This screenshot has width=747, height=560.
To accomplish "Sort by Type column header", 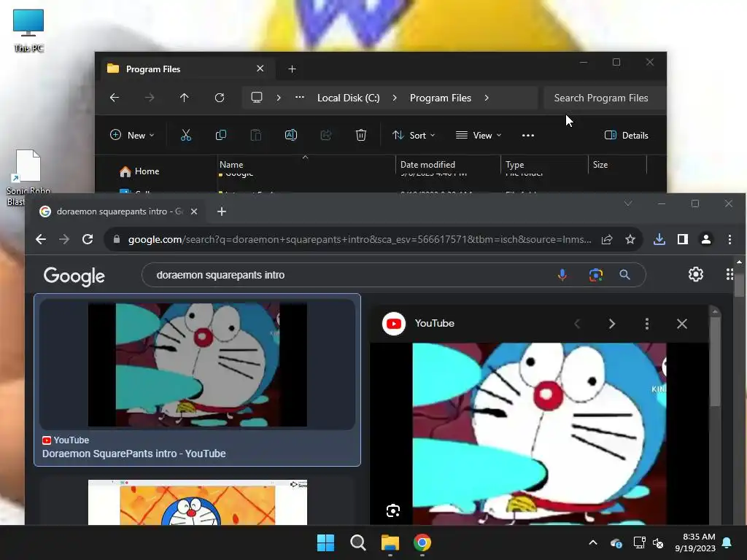I will coord(514,164).
